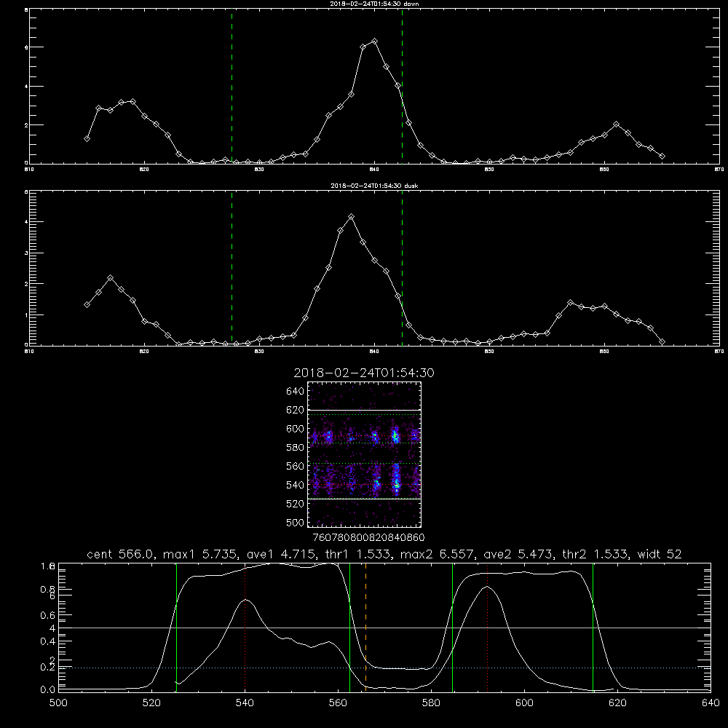Click the 0.4 label on bottom plot y-axis
Viewport: 728px width, 728px height.
click(x=48, y=641)
